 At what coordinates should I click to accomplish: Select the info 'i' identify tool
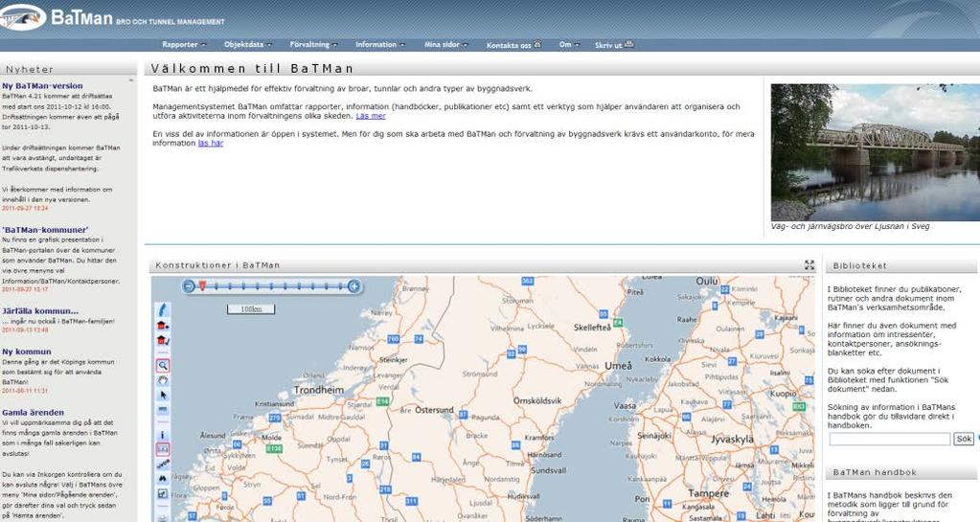[x=163, y=435]
